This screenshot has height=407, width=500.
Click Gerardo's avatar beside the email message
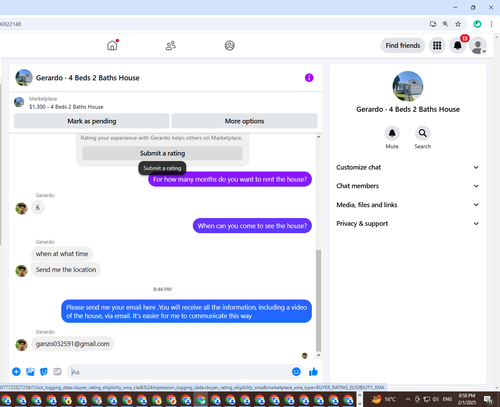(21, 345)
